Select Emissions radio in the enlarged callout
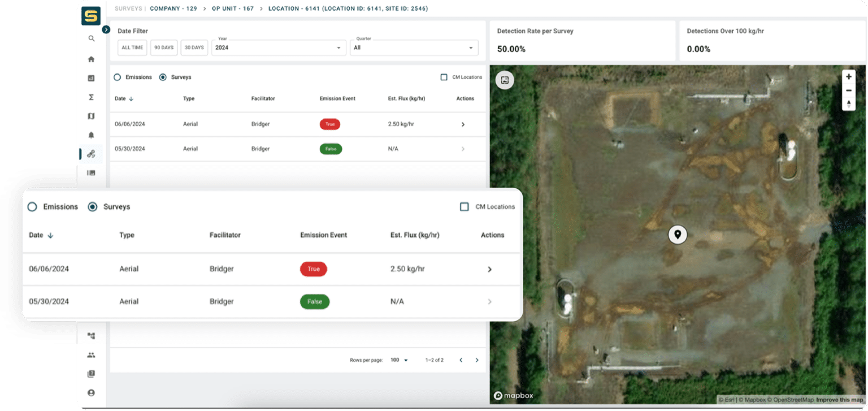868x411 pixels. pos(32,207)
